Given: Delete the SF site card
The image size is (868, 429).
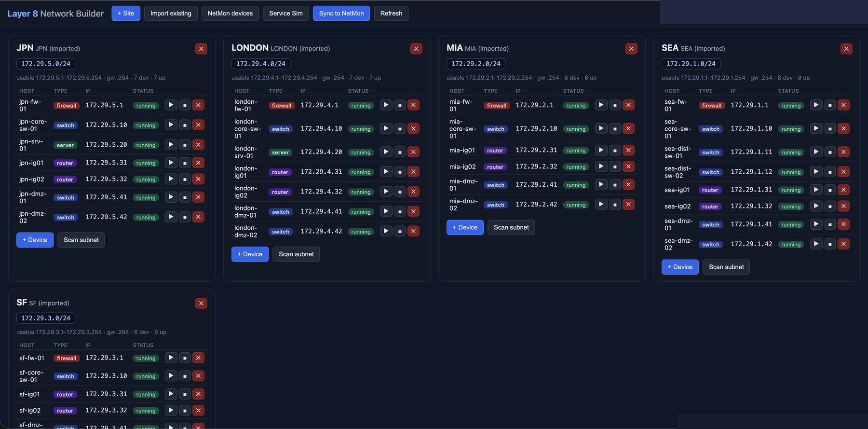Looking at the screenshot, I should coord(201,303).
